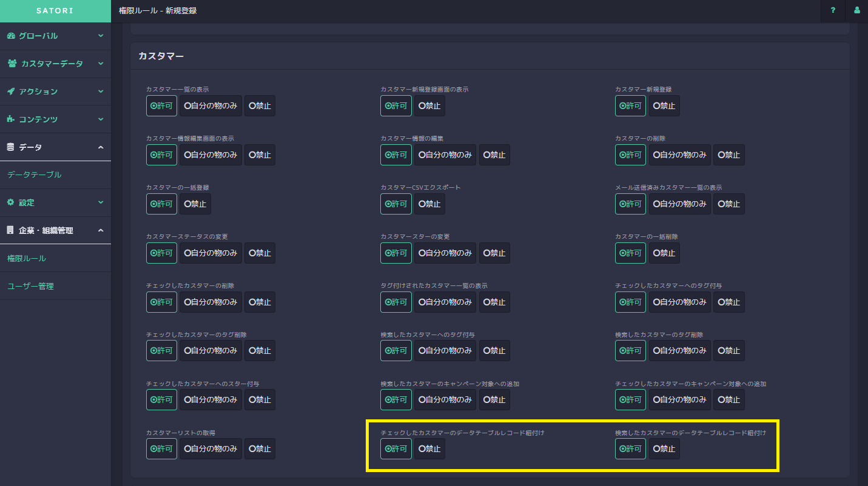Select 禁止 for カスタマーの一括削除

pos(664,253)
